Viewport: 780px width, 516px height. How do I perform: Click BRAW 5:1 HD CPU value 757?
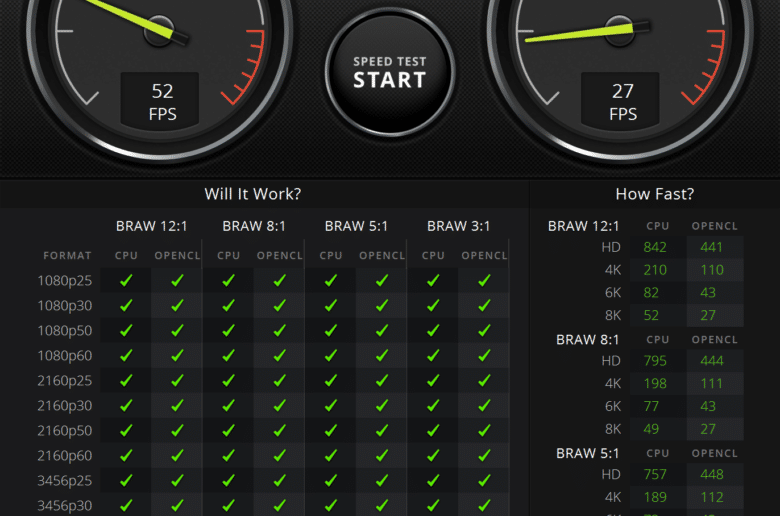pos(655,475)
